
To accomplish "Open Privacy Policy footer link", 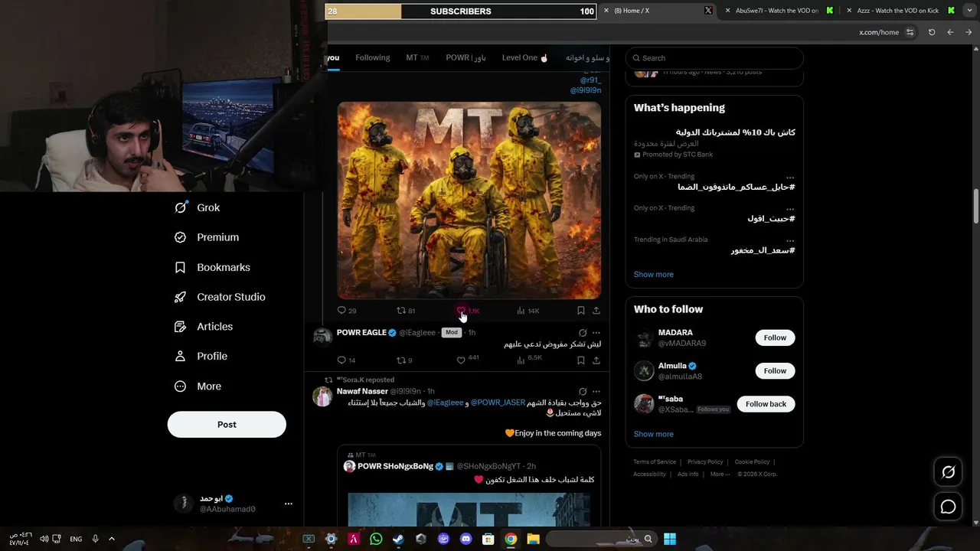I will pos(705,462).
